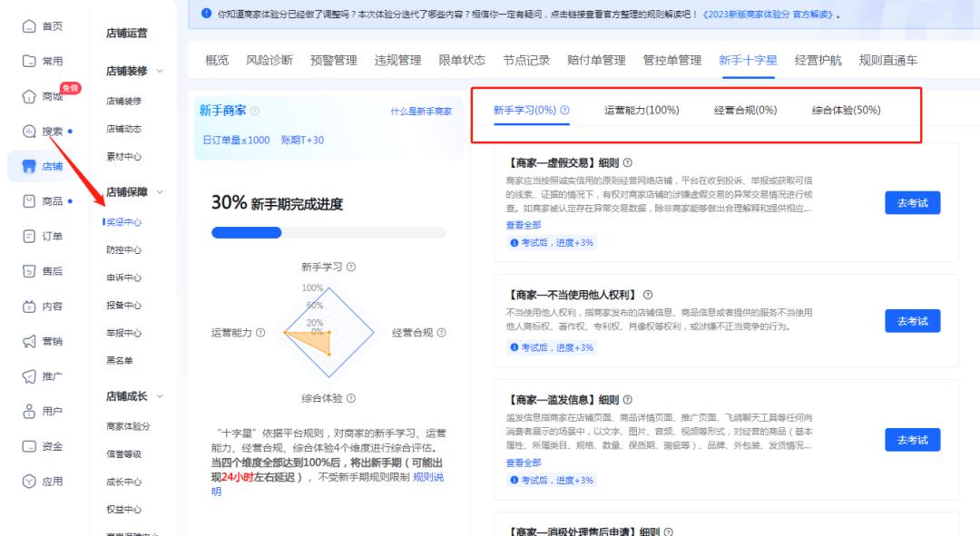
Task: Open the 订单 orders icon
Action: coord(28,237)
